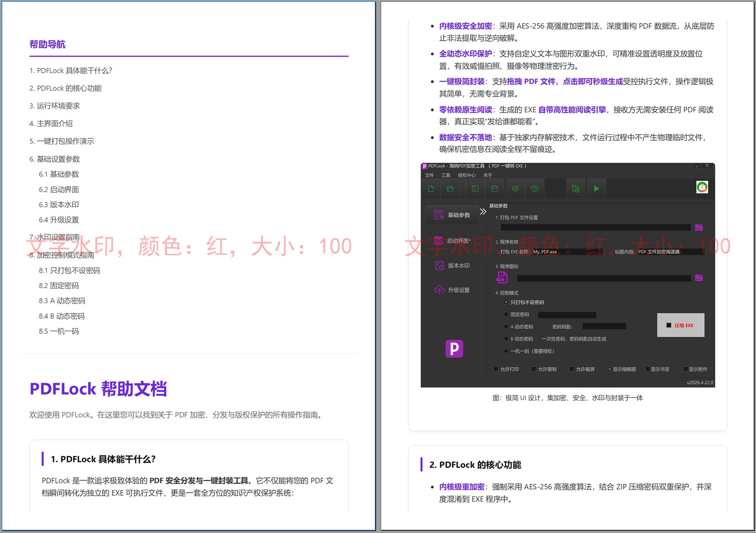Image resolution: width=756 pixels, height=533 pixels.
Task: Select the 一机一码 radio button
Action: 506,351
